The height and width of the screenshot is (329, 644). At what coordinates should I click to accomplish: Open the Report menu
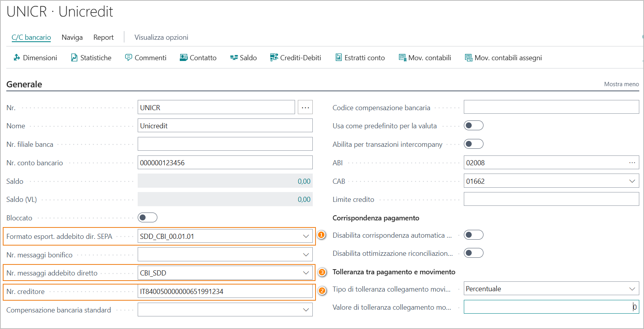(x=103, y=37)
